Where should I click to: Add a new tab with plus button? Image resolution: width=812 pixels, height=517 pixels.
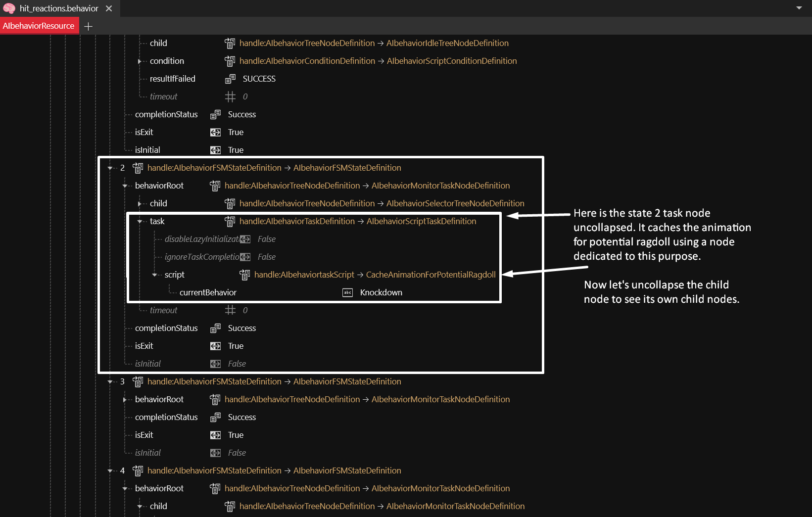point(89,26)
